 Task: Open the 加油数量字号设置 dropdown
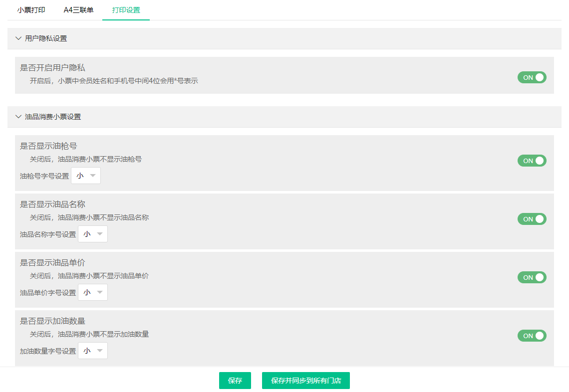tap(92, 351)
